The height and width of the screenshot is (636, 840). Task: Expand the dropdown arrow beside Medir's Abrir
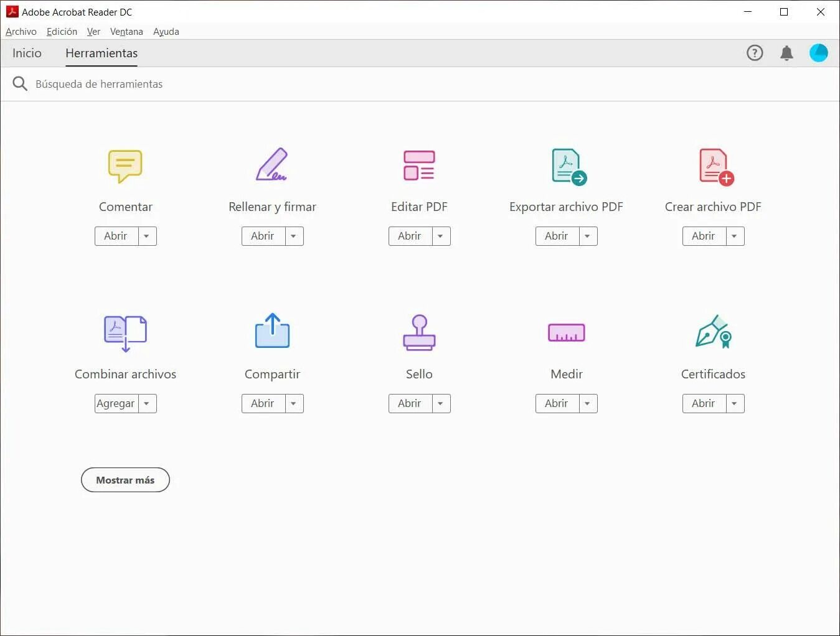click(x=588, y=404)
